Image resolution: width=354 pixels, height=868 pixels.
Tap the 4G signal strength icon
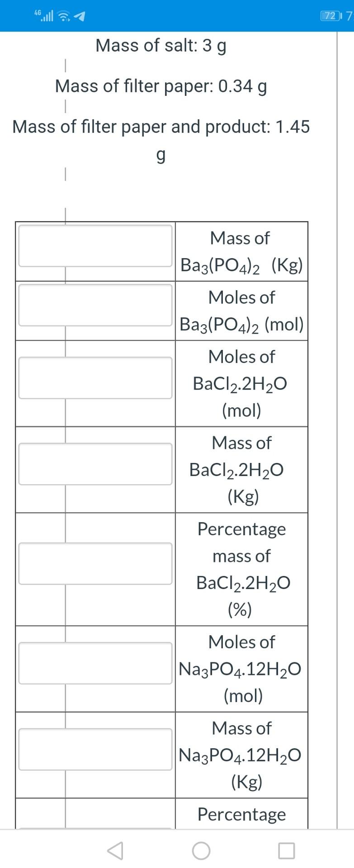tap(47, 16)
